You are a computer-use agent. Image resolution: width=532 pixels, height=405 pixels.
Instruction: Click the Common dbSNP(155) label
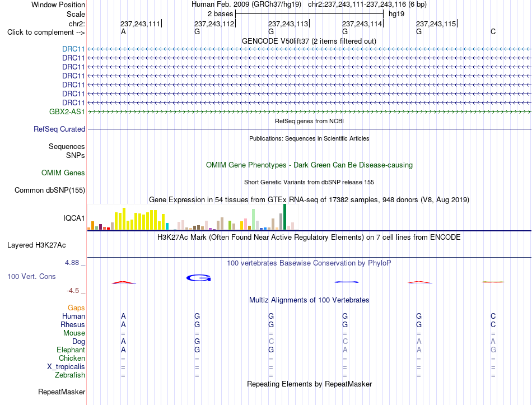click(50, 190)
